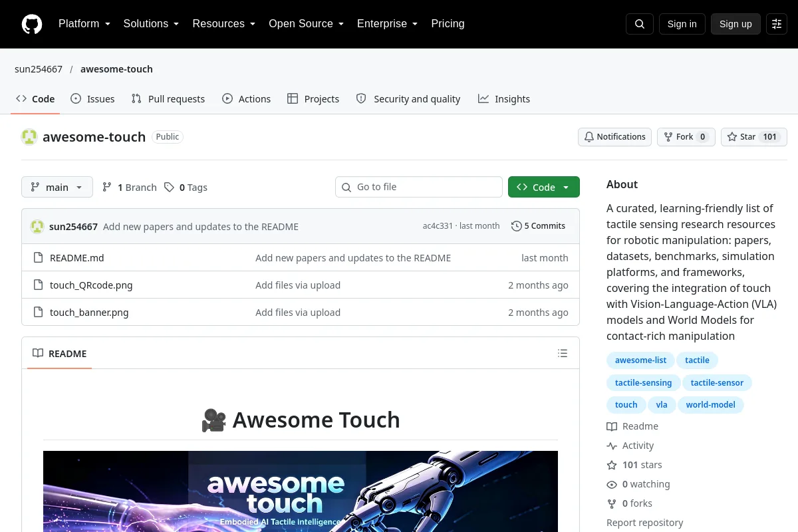Screen dimensions: 798x532
Task: Open the main branch selector dropdown
Action: point(57,188)
